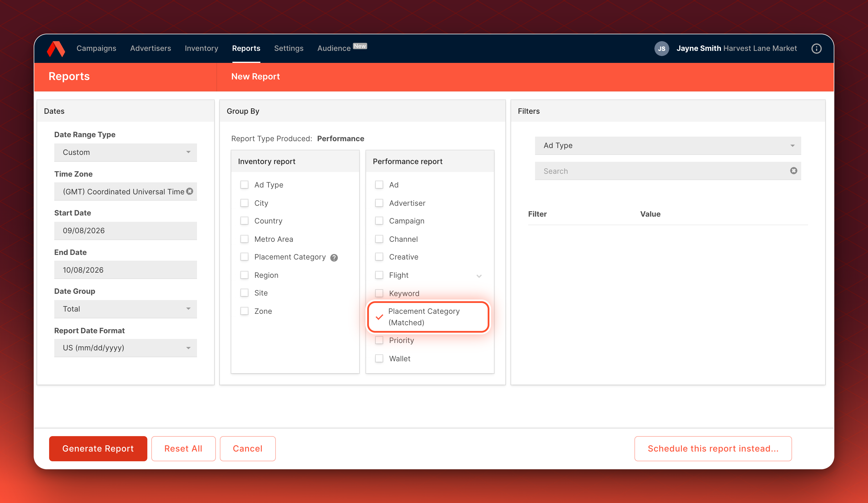Click the End Date input field
This screenshot has height=503, width=868.
pyautogui.click(x=125, y=270)
